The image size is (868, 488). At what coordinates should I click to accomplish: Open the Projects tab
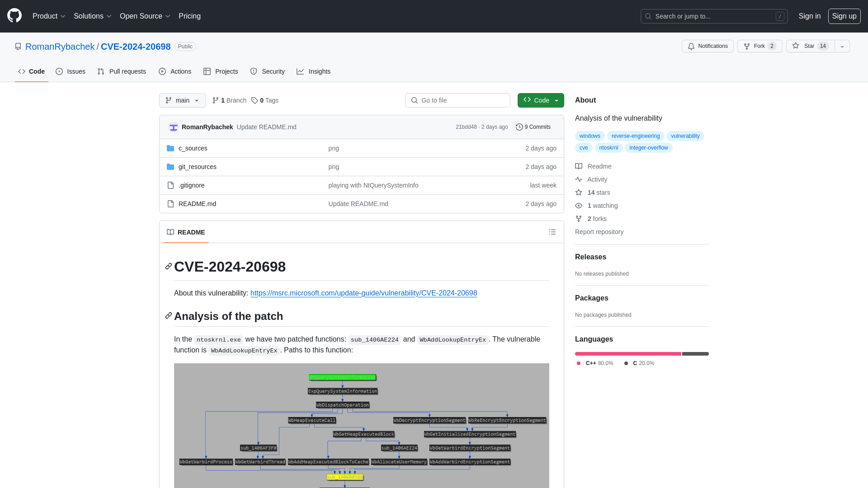tap(221, 71)
